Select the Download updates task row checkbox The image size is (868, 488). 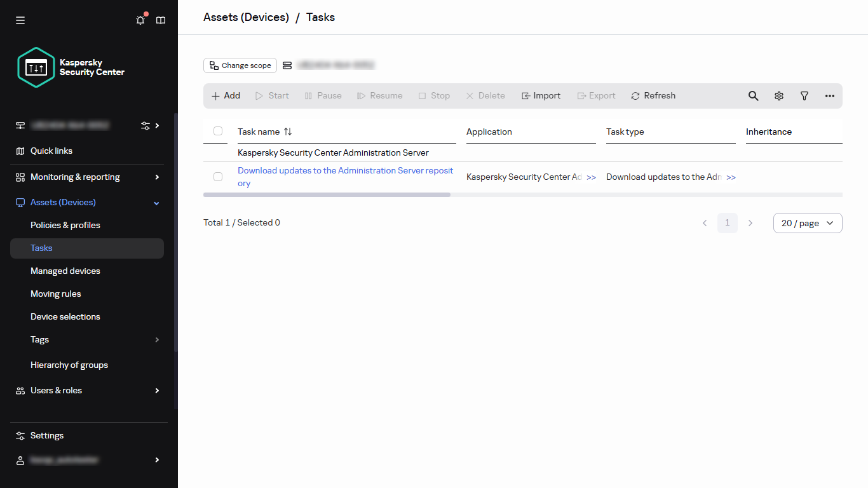[218, 177]
